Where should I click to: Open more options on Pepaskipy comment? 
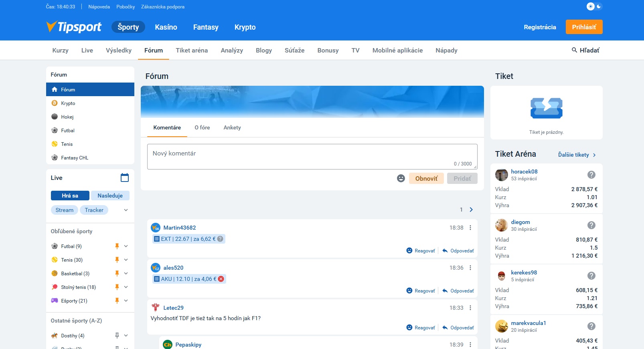pos(470,345)
